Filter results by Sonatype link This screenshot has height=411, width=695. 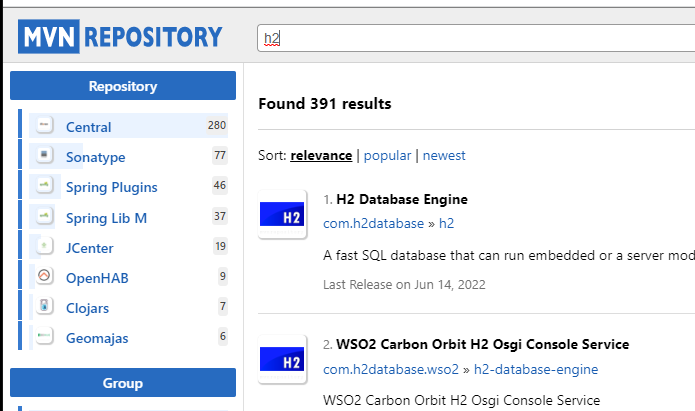pos(96,157)
